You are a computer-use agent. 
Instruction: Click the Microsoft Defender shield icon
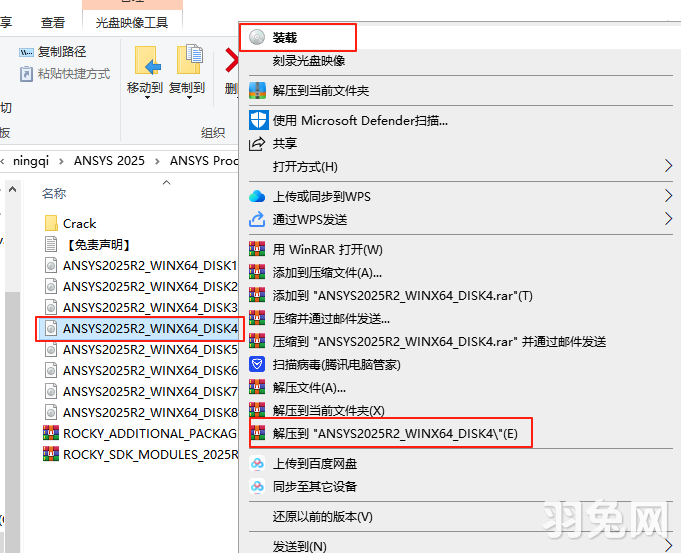click(x=258, y=120)
